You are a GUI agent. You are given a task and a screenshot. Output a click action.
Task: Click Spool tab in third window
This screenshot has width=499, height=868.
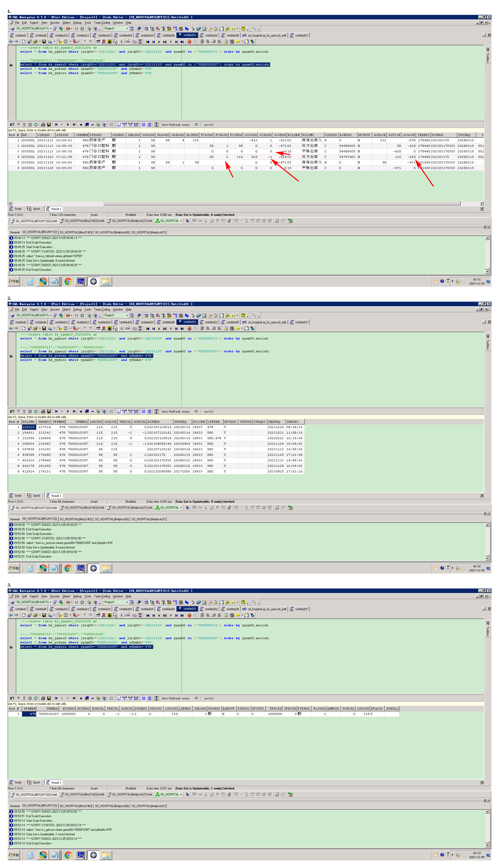[x=34, y=782]
